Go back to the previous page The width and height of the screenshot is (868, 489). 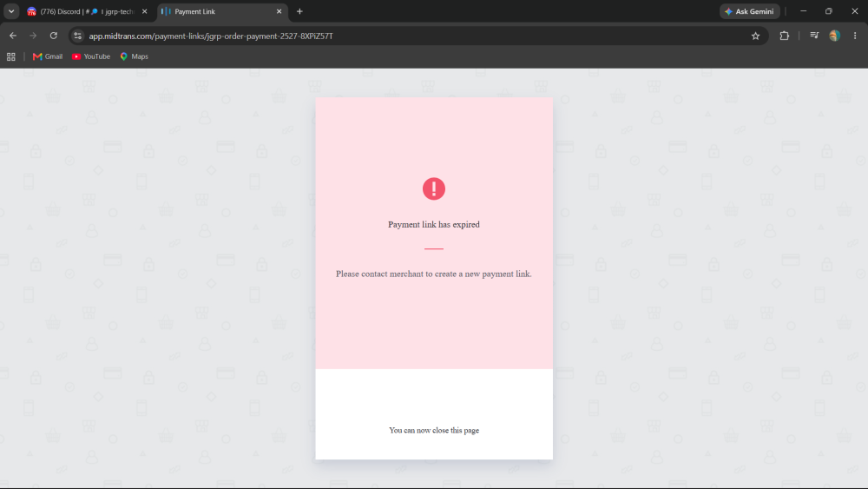tap(13, 36)
